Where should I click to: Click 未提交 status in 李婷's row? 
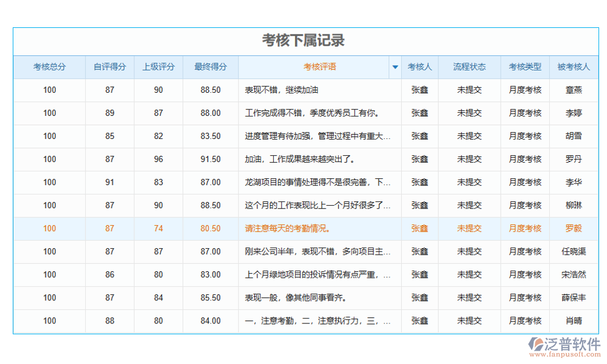[470, 113]
